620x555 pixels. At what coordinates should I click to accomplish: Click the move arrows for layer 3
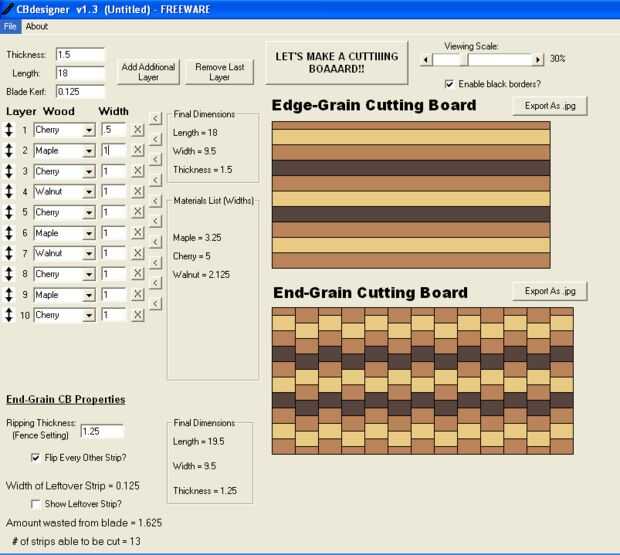tap(9, 171)
